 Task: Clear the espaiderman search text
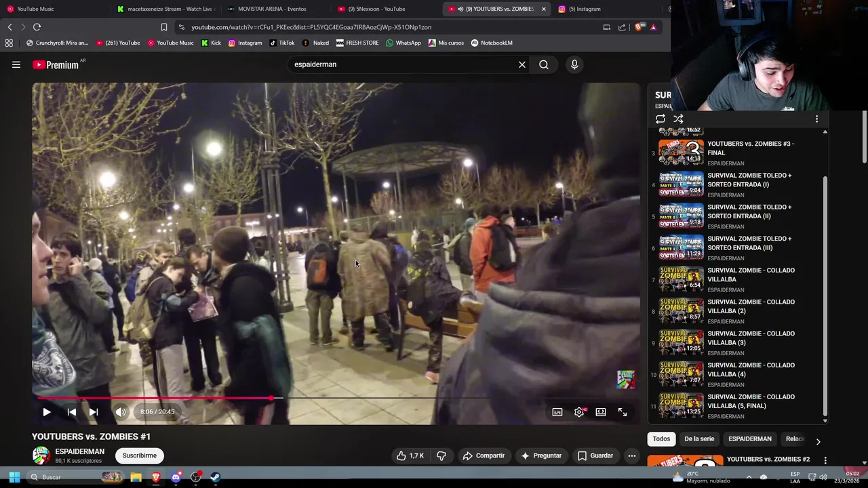tap(522, 64)
